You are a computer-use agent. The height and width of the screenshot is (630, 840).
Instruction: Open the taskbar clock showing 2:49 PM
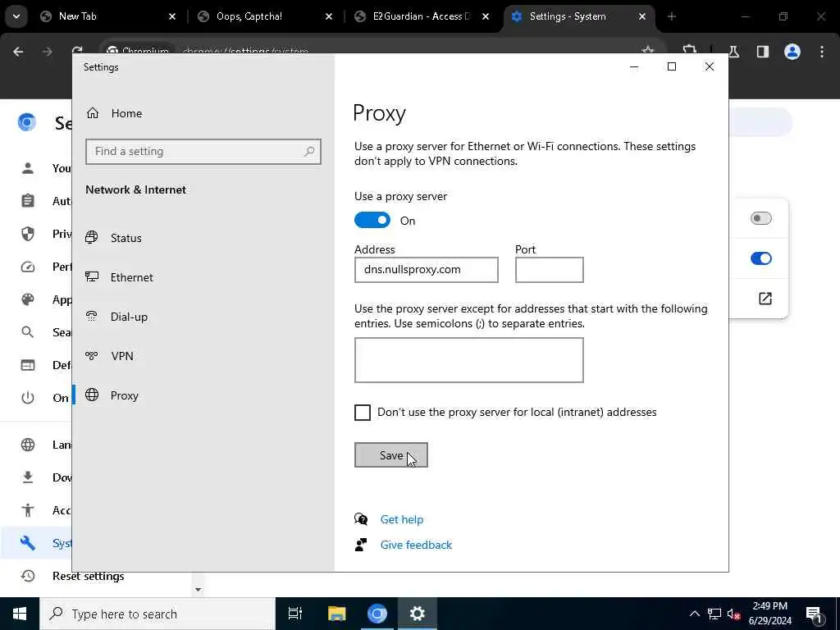click(x=769, y=614)
